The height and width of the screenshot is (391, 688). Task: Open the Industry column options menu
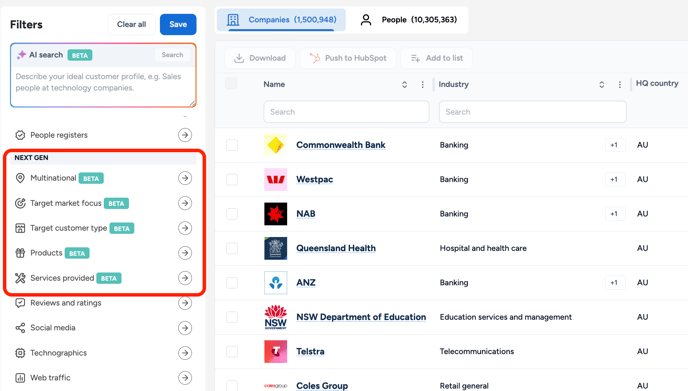[620, 85]
